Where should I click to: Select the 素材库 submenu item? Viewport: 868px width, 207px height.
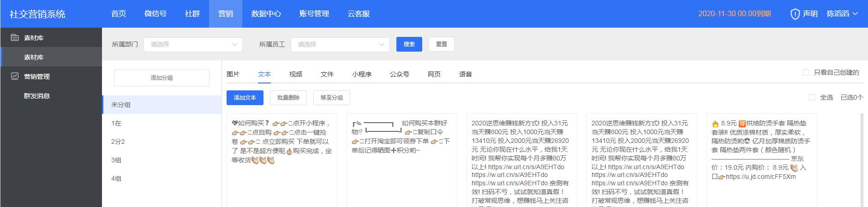[x=51, y=57]
